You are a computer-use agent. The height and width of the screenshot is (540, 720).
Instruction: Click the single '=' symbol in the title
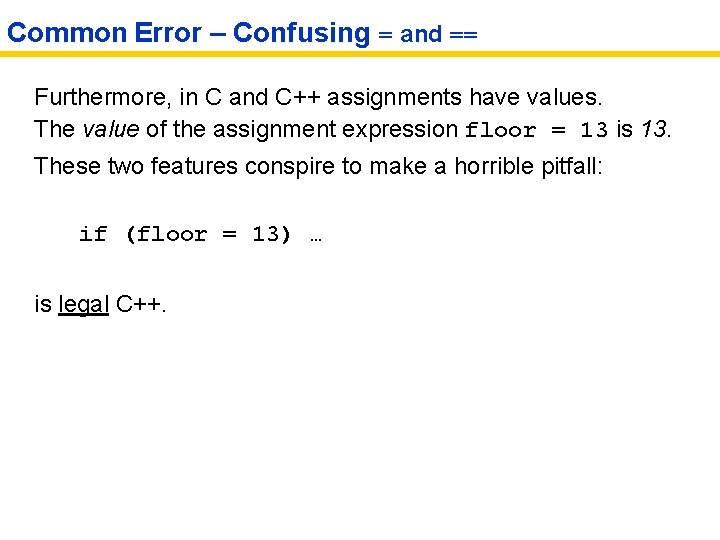pyautogui.click(x=385, y=34)
